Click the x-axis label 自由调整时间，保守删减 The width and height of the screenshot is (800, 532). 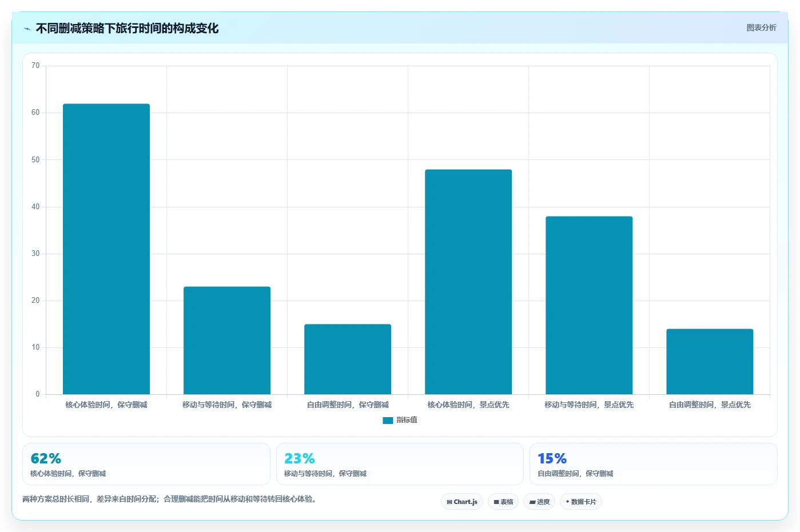[348, 405]
